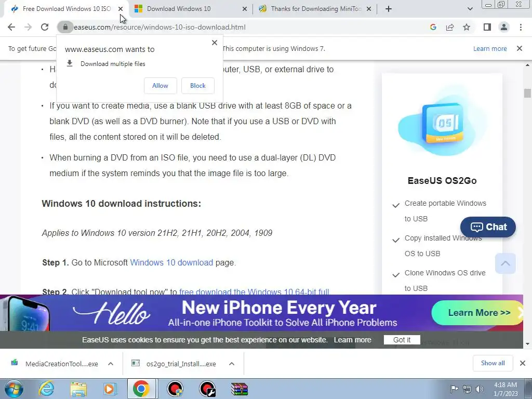Bookmark this page with the star
This screenshot has width=532, height=399.
coord(467,27)
